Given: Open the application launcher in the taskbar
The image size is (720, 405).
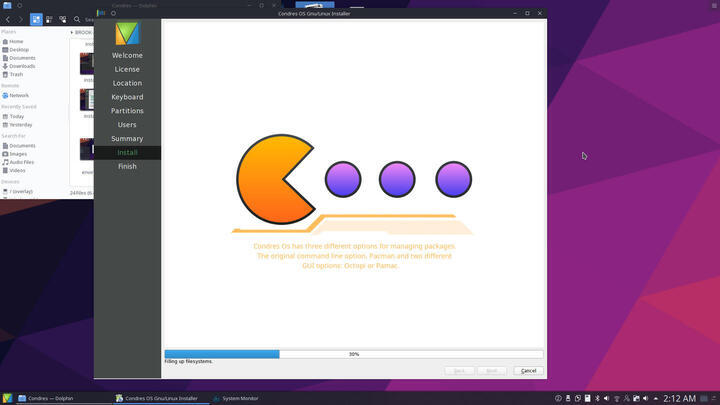Looking at the screenshot, I should [x=7, y=398].
